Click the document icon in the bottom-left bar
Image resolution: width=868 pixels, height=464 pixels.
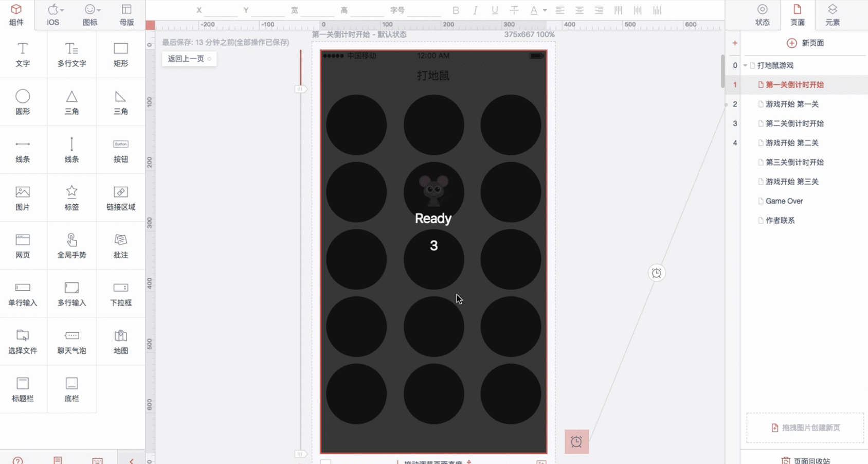pos(58,460)
